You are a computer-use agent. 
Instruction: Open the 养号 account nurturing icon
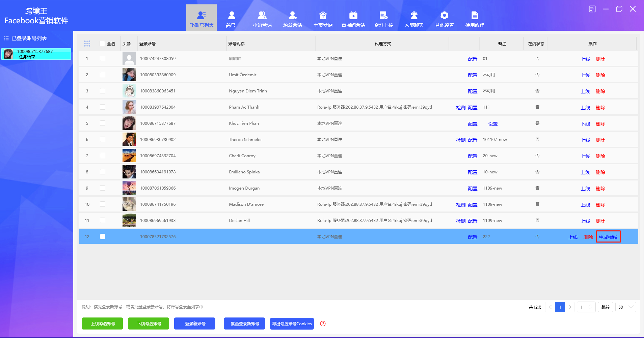pyautogui.click(x=231, y=16)
